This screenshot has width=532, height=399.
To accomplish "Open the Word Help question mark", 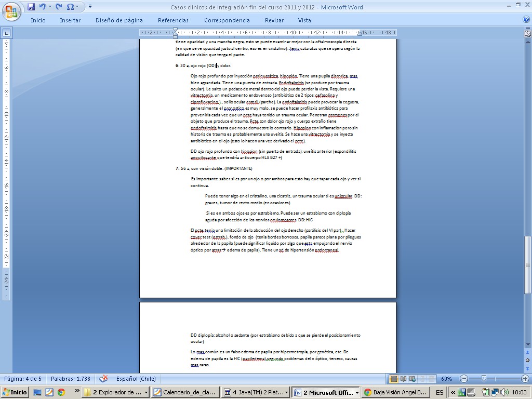I will (x=526, y=20).
